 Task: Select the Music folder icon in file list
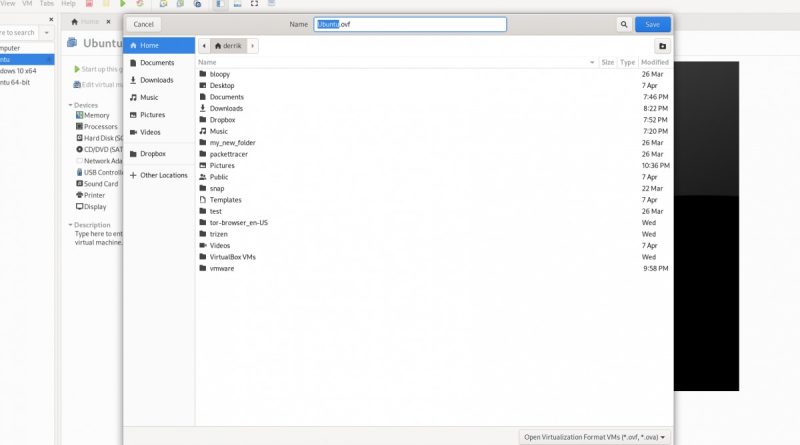pyautogui.click(x=203, y=131)
